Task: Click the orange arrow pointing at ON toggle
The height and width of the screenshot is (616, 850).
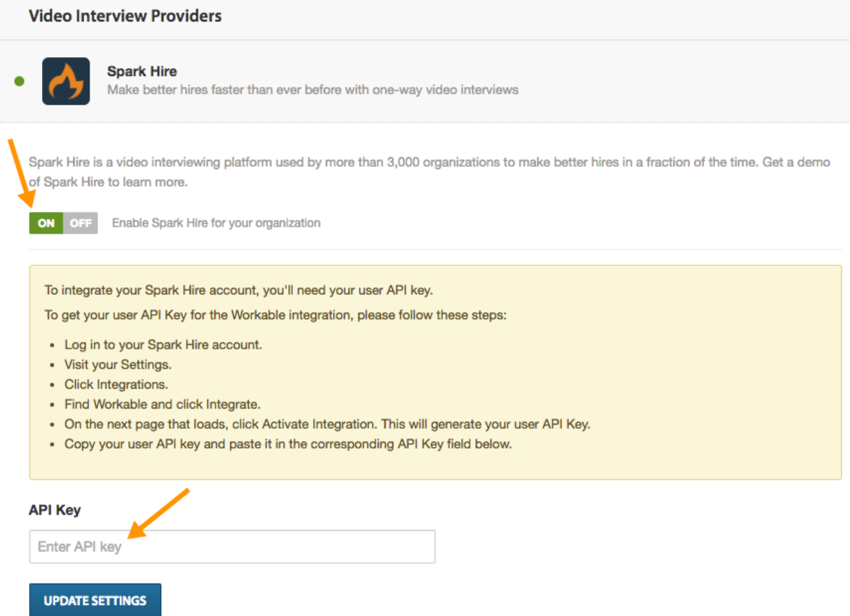Action: 21,172
